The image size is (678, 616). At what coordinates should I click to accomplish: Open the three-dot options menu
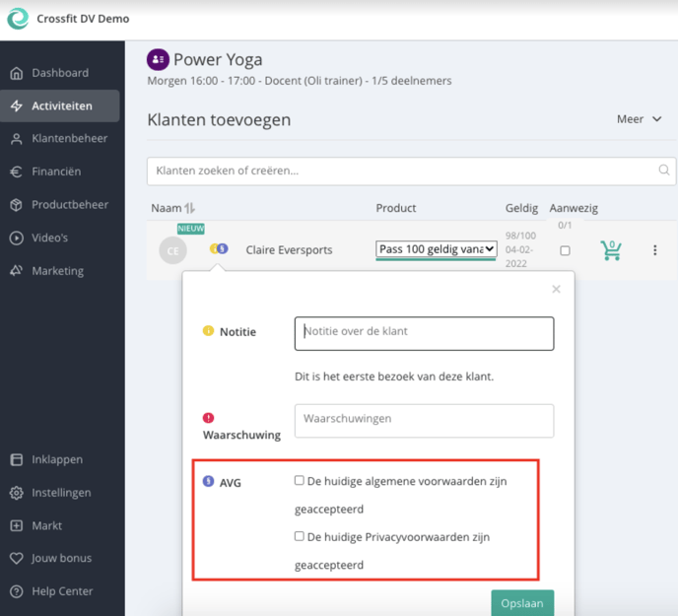[x=654, y=250]
